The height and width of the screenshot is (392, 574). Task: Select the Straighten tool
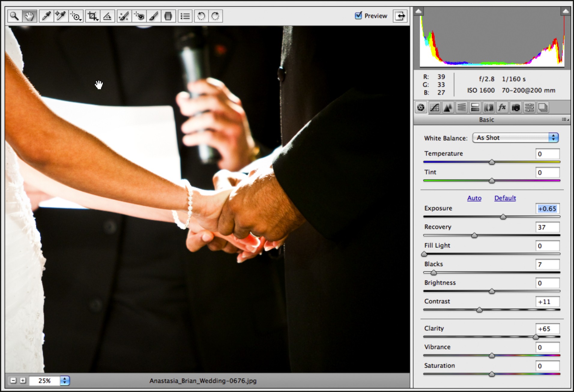pos(107,16)
